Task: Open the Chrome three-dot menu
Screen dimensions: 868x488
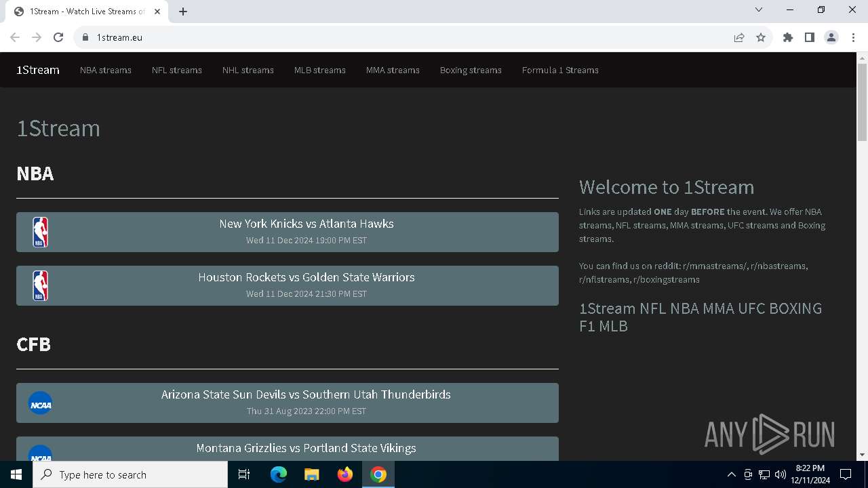Action: pyautogui.click(x=853, y=37)
